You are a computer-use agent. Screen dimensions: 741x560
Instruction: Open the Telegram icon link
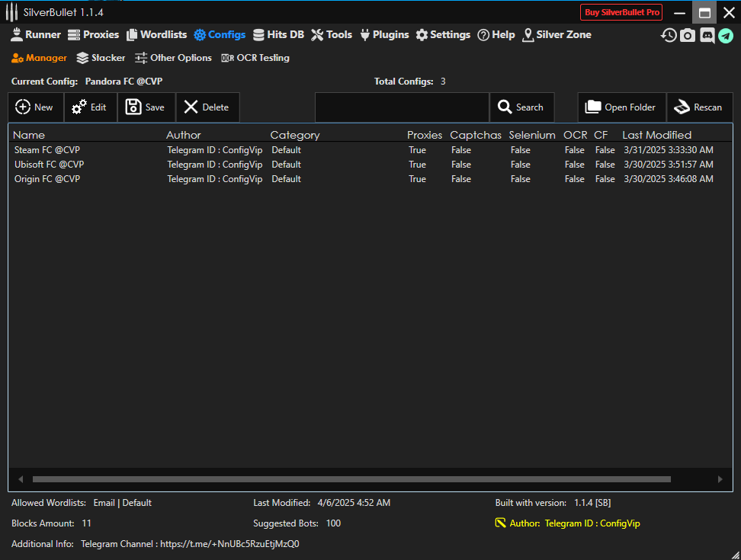(x=726, y=35)
